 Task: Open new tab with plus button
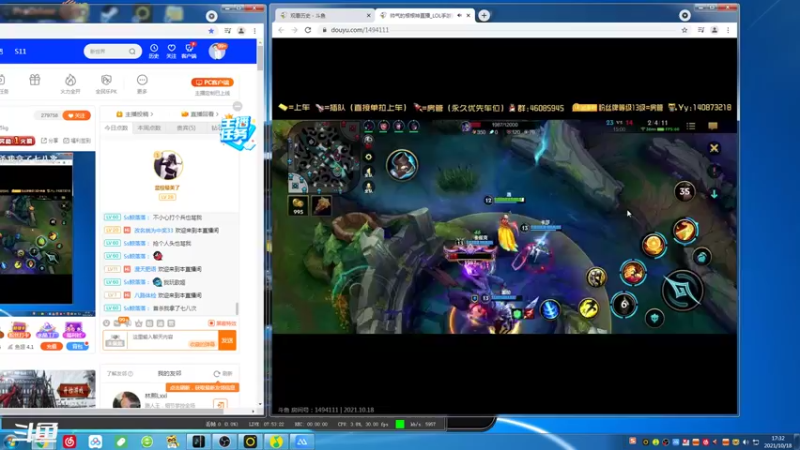coord(484,16)
